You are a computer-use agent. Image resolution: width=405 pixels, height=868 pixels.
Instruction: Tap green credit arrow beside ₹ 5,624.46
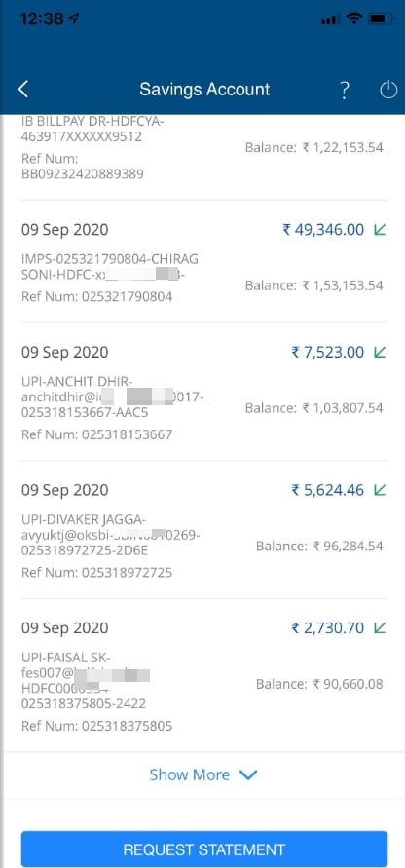click(x=380, y=490)
